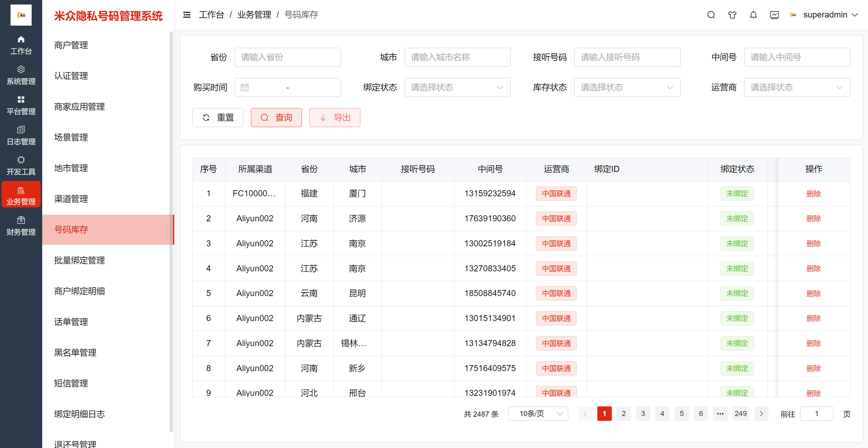Image resolution: width=868 pixels, height=448 pixels.
Task: Click sidebar submenu vertical scrollbar
Action: point(171,232)
